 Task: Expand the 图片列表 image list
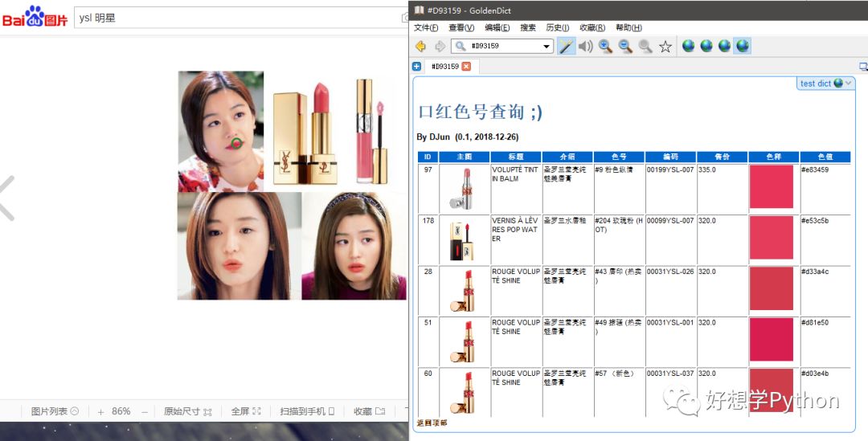(55, 411)
